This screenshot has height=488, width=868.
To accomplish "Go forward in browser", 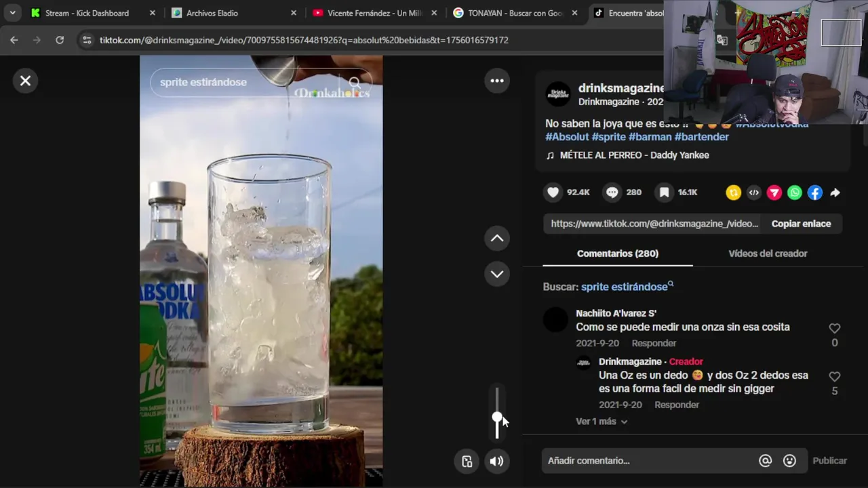I will [37, 40].
